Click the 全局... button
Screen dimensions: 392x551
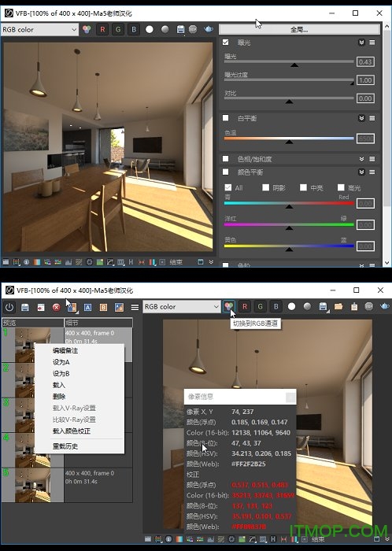point(299,29)
